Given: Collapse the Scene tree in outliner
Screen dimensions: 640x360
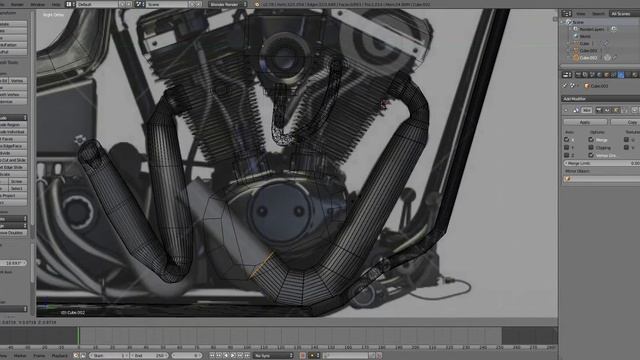Looking at the screenshot, I should click(563, 22).
